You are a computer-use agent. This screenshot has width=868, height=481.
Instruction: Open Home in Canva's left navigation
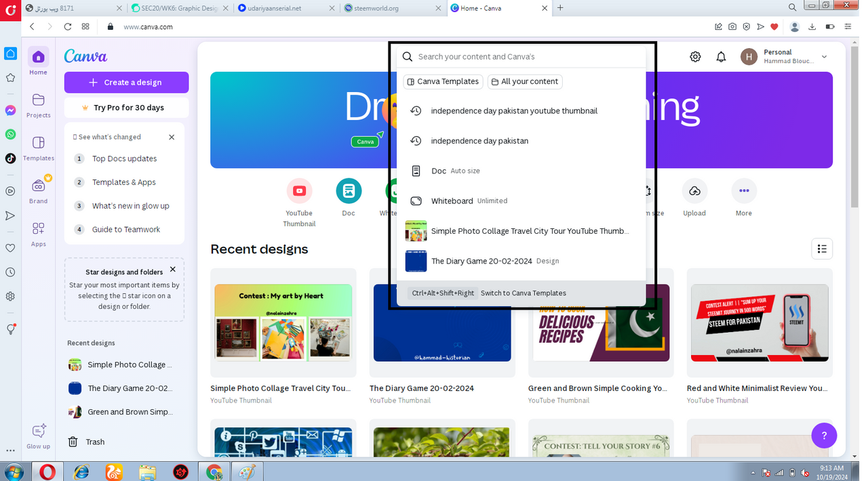click(38, 61)
